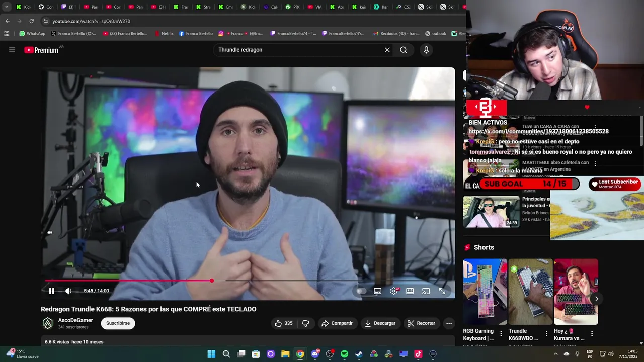Toggle subtitles in the player
The image size is (644, 362).
click(378, 291)
